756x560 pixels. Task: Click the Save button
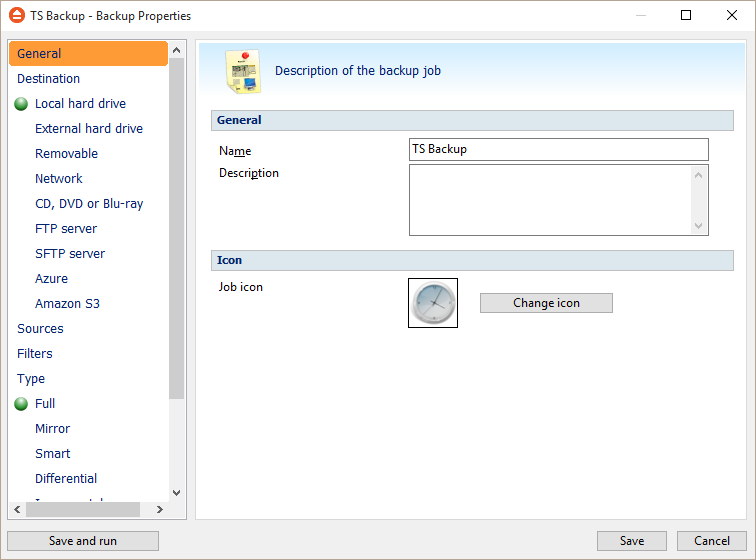point(632,541)
